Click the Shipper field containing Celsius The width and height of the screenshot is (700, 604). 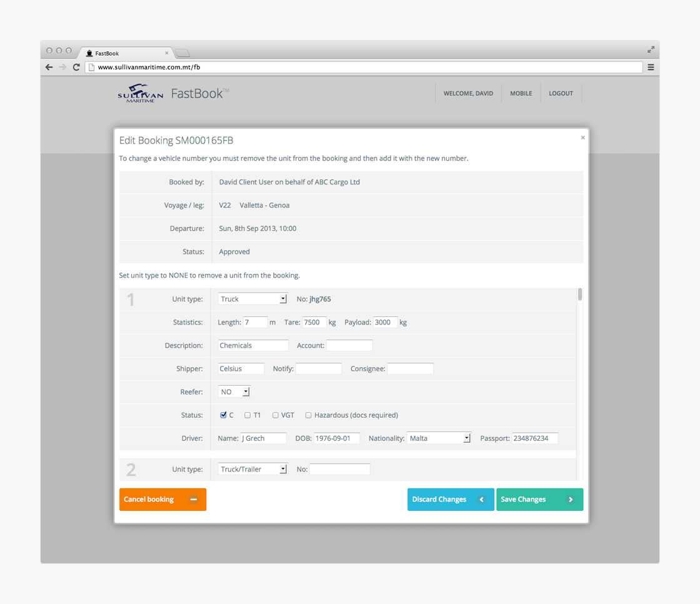click(241, 368)
